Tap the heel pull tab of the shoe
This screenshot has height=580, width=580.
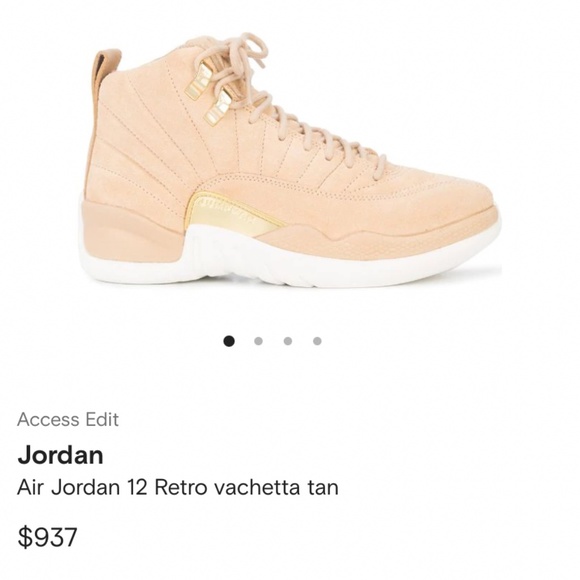click(106, 67)
